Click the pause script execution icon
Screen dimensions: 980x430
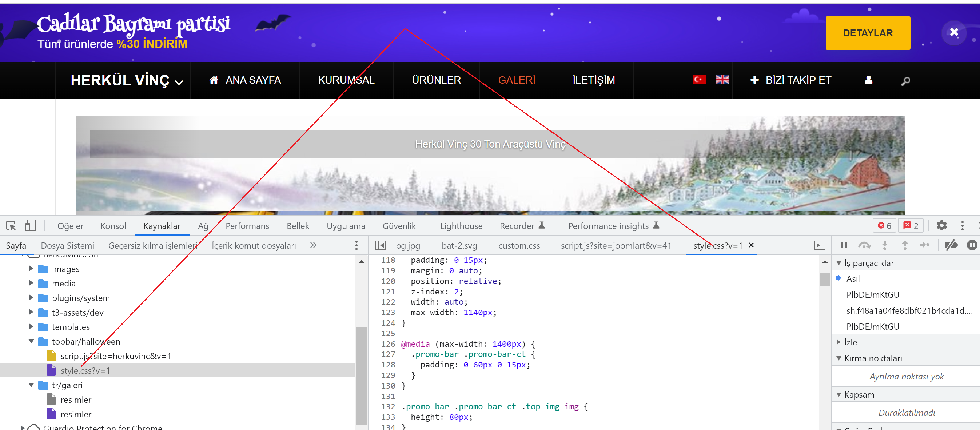[844, 245]
